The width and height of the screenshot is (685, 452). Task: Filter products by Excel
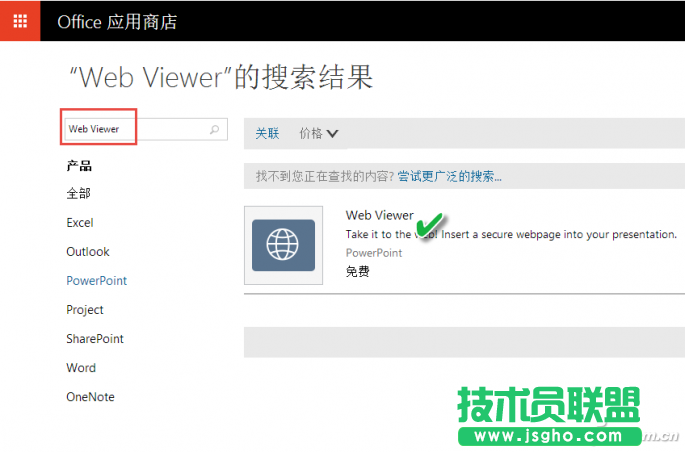[80, 223]
